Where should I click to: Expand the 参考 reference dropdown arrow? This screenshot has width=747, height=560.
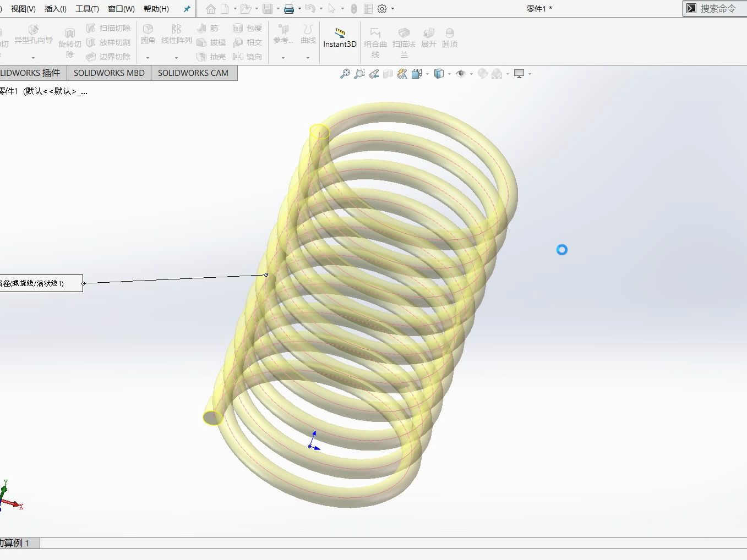(x=283, y=58)
